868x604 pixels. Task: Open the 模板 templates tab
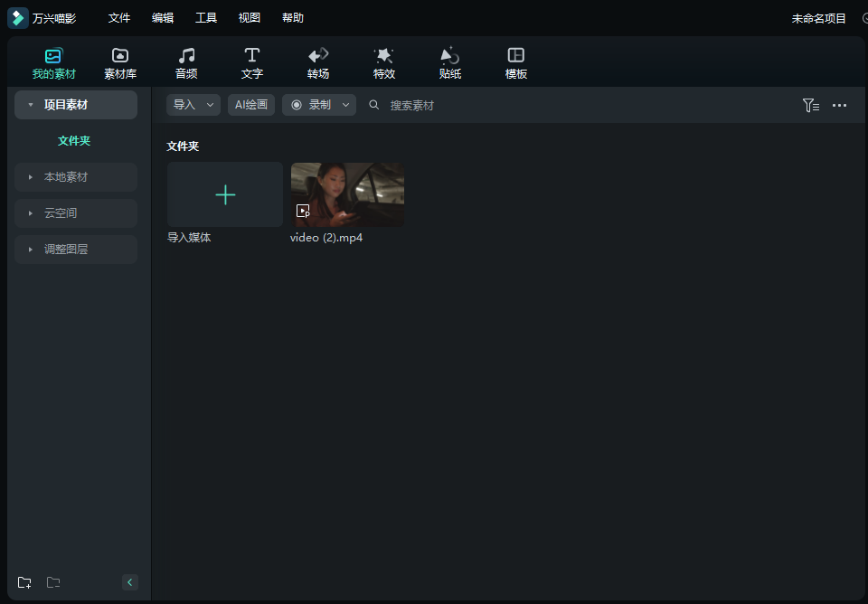[x=516, y=63]
